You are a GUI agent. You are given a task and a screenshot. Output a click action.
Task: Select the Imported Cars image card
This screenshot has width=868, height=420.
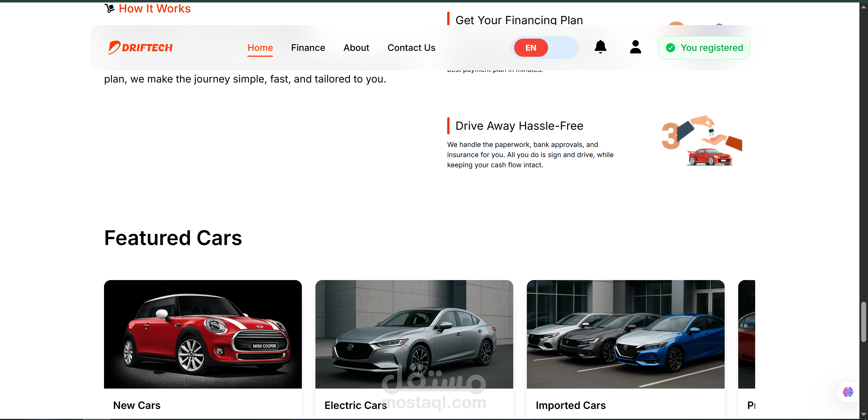coord(625,334)
